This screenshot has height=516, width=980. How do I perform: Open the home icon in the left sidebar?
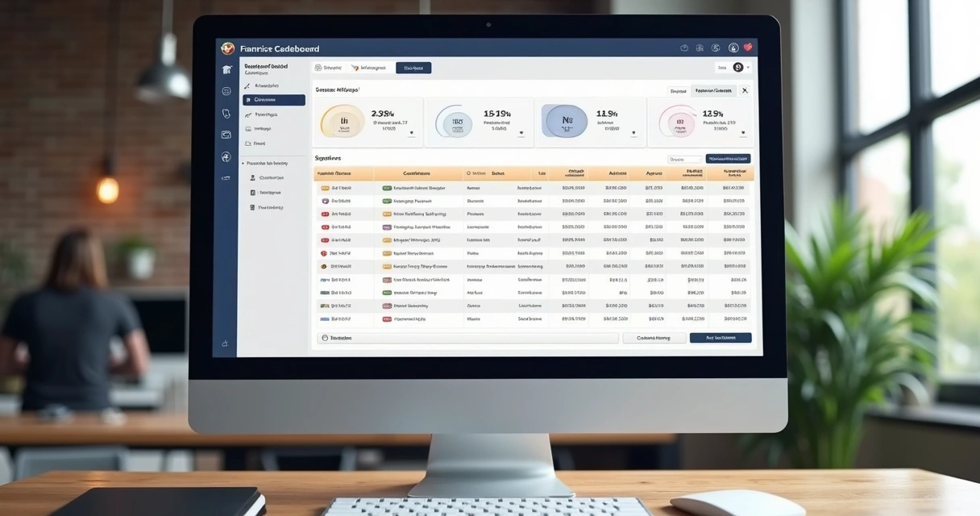(x=226, y=69)
